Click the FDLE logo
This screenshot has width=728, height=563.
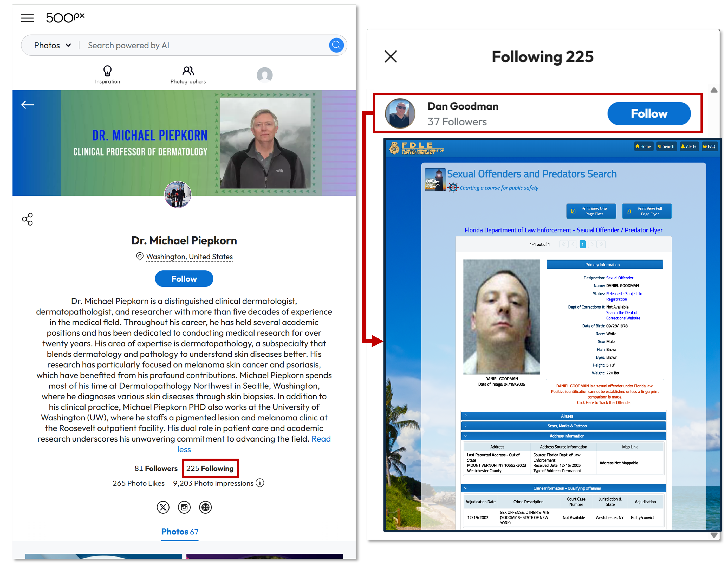[416, 148]
